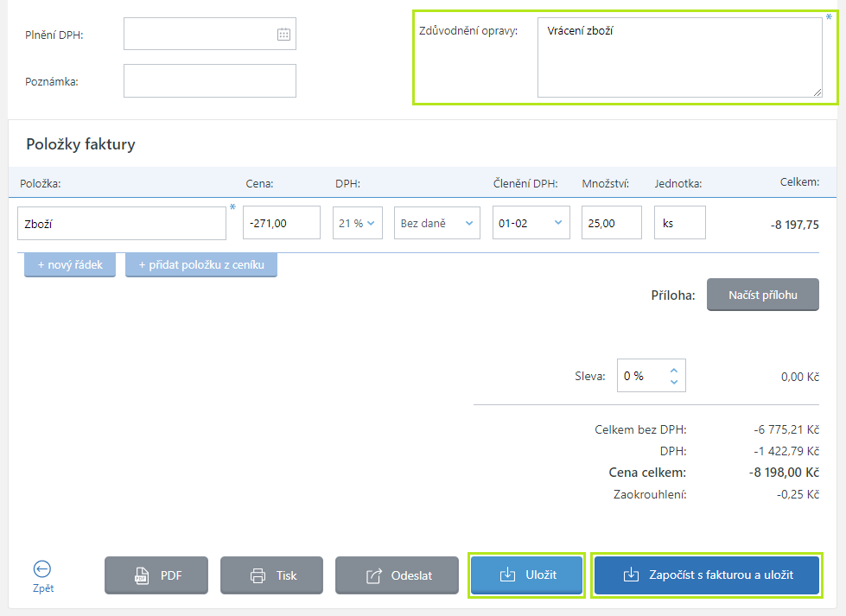
Task: Decrease the Sleva percentage with down arrow
Action: point(673,382)
